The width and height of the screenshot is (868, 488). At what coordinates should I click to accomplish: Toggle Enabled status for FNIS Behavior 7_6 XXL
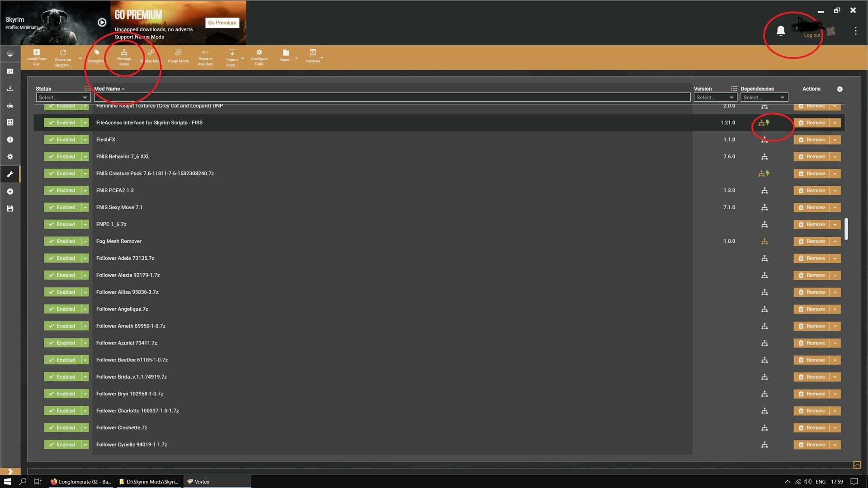coord(62,156)
